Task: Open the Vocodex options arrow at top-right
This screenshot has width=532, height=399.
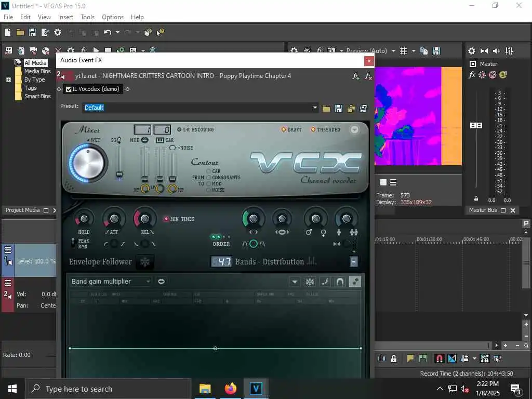Action: click(354, 129)
